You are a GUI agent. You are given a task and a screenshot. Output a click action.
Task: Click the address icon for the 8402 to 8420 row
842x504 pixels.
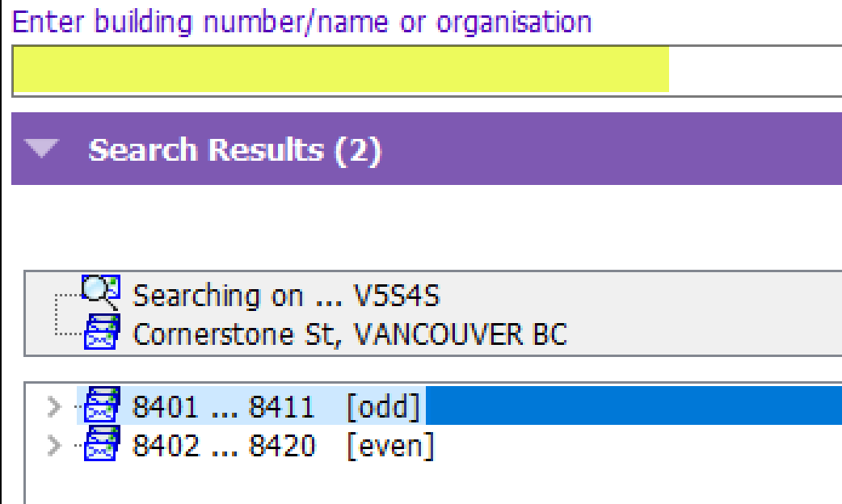click(x=102, y=443)
